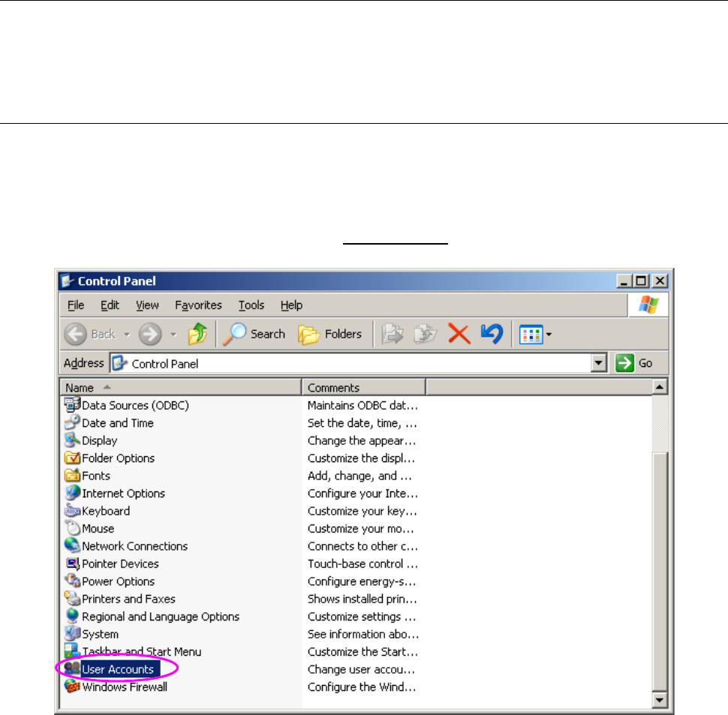728x715 pixels.
Task: Click the System icon
Action: [x=72, y=634]
